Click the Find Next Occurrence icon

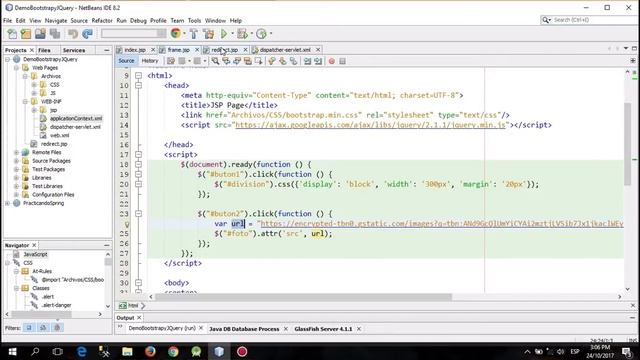pyautogui.click(x=237, y=61)
